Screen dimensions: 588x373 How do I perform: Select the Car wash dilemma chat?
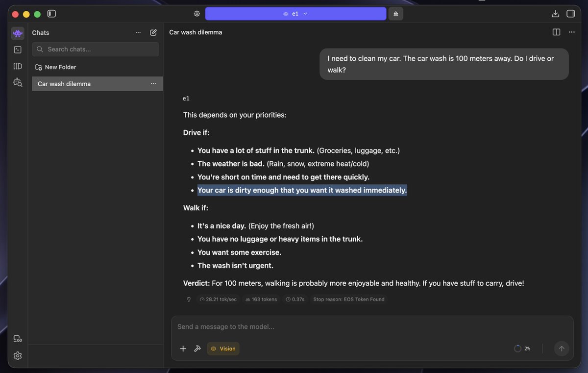[x=98, y=84]
